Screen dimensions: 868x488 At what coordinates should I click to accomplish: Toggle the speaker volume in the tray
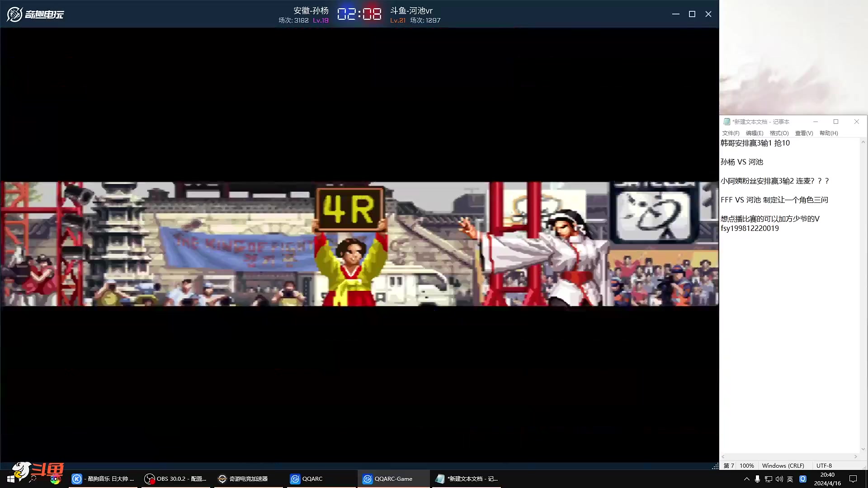779,479
